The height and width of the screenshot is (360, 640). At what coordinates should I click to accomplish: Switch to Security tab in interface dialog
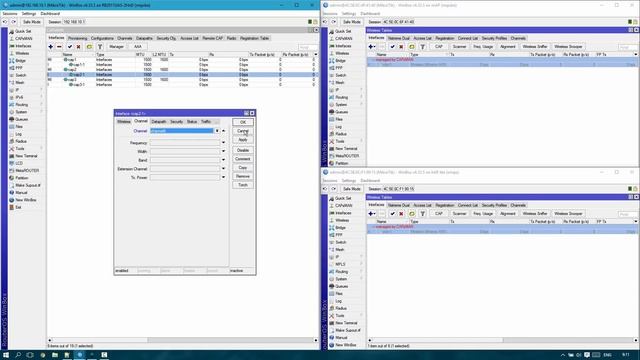pos(176,122)
